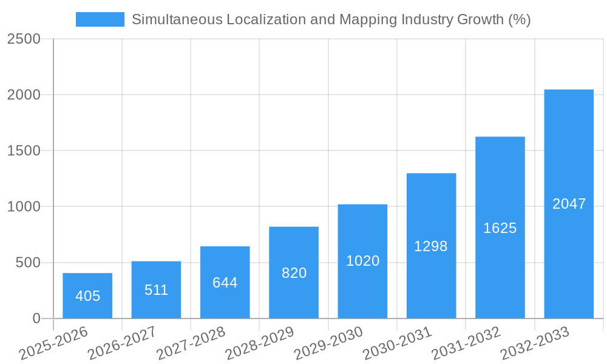Click the 0 y-axis tick label
This screenshot has height=364, width=607.
point(37,318)
